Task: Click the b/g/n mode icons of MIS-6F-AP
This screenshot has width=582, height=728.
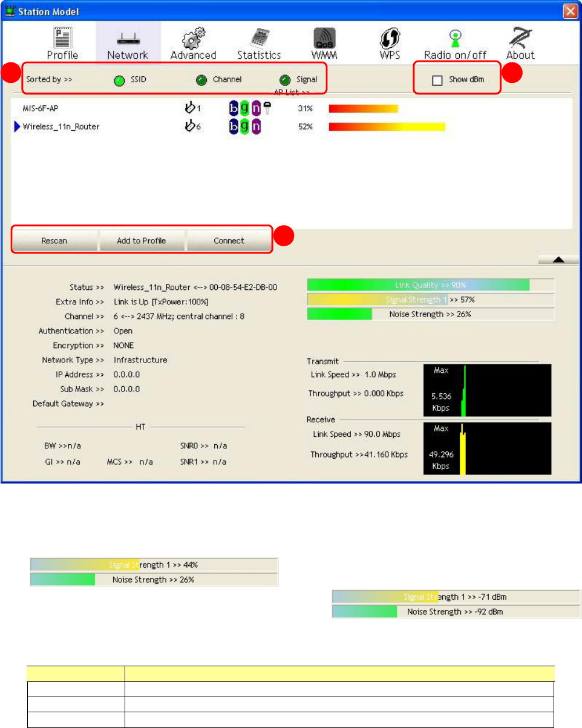Action: tap(245, 109)
